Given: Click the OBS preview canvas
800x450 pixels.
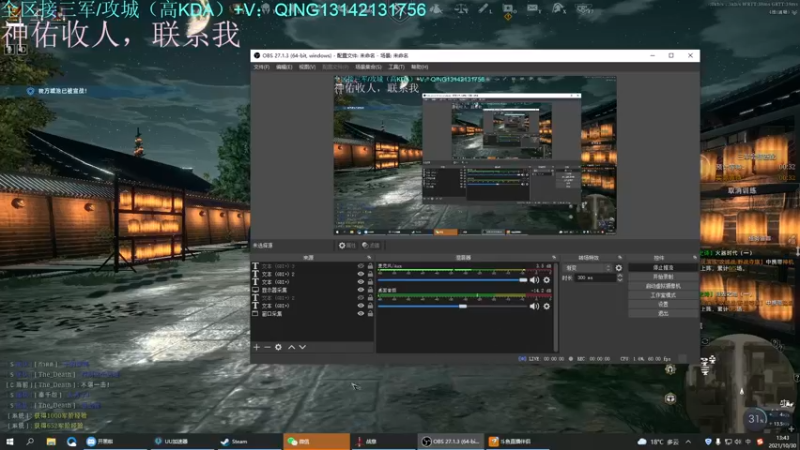Looking at the screenshot, I should 475,156.
